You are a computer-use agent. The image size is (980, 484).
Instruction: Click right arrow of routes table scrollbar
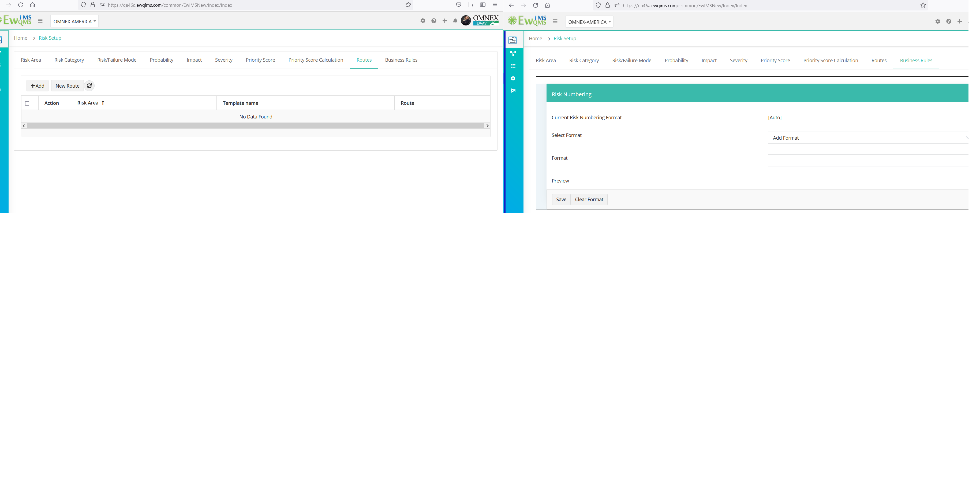point(487,126)
